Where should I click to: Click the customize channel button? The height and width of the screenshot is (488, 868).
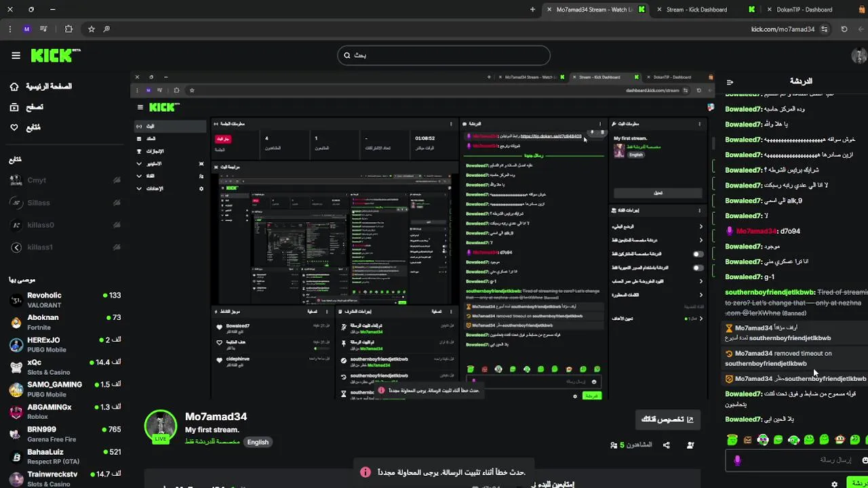click(667, 420)
